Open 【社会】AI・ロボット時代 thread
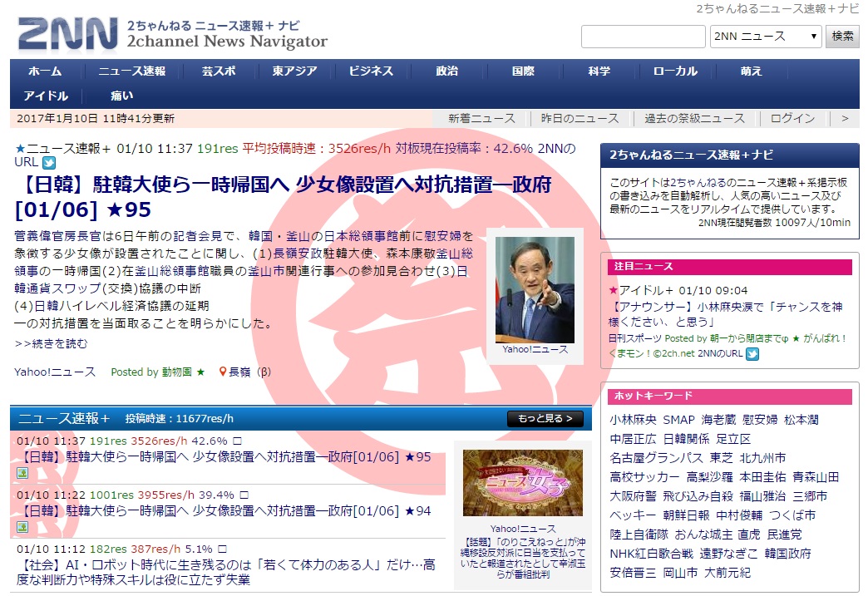Image resolution: width=868 pixels, height=596 pixels. point(226,572)
